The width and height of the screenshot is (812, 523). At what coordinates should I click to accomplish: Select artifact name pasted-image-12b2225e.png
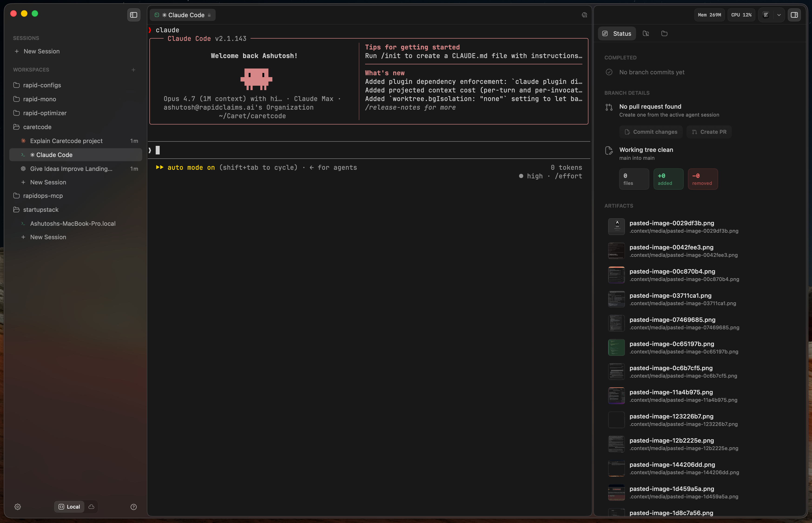click(x=671, y=441)
